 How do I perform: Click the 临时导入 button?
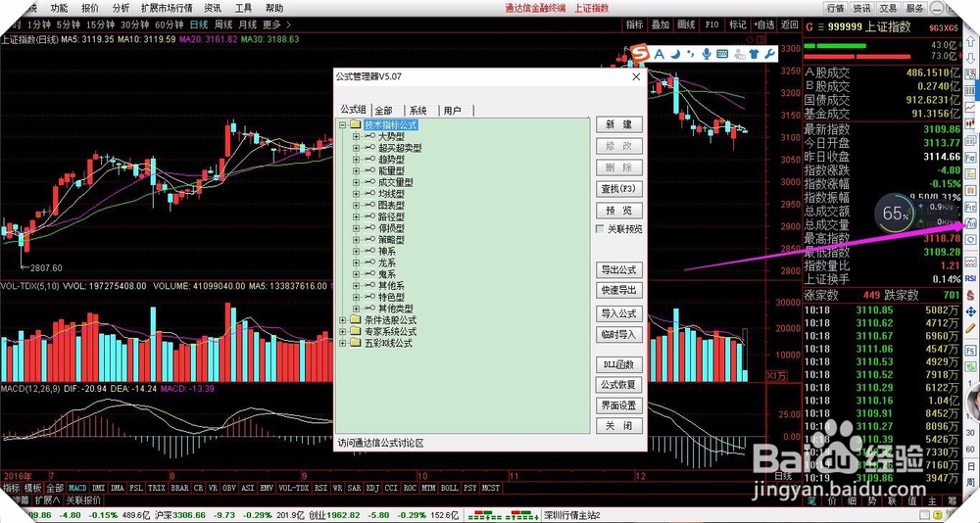tap(618, 334)
